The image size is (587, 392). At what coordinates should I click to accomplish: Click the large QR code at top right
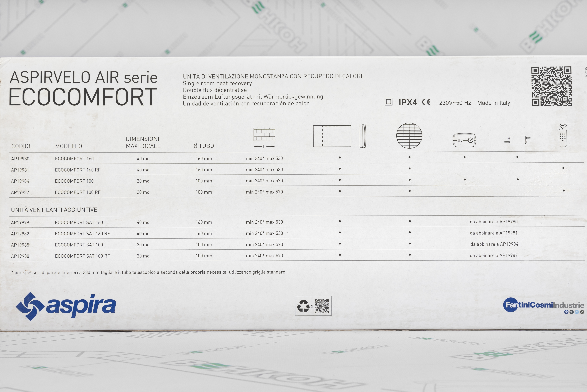pos(552,86)
